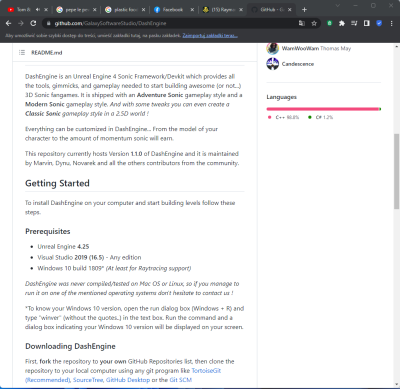Viewport: 400px width, 389px height.
Task: Bookmark this page with the star icon
Action: pos(314,23)
